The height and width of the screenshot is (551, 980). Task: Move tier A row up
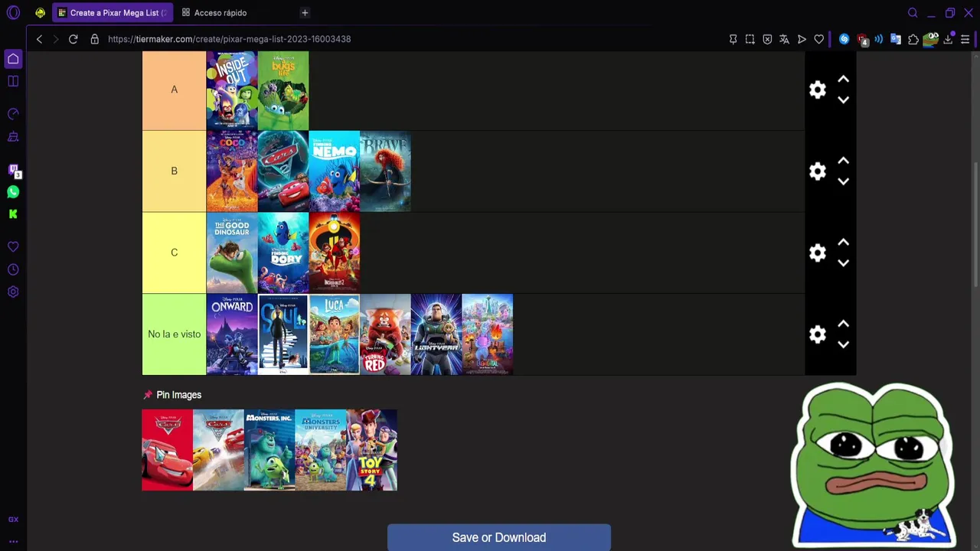[843, 80]
